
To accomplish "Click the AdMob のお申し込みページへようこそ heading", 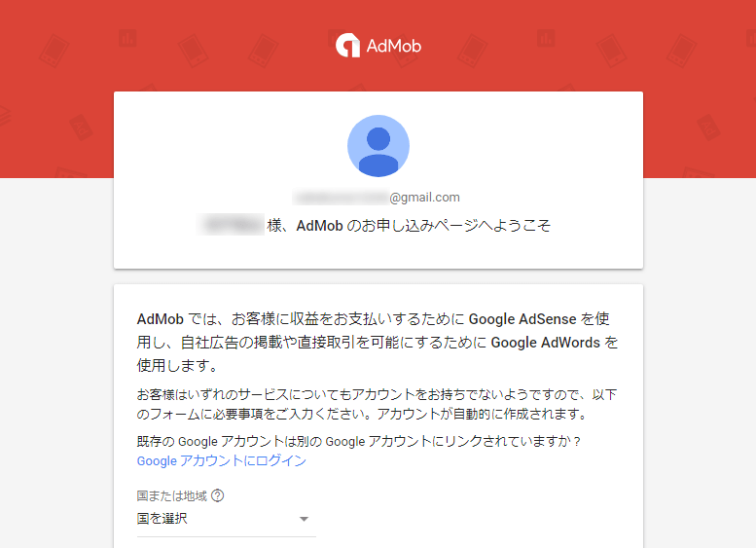I will 423,225.
